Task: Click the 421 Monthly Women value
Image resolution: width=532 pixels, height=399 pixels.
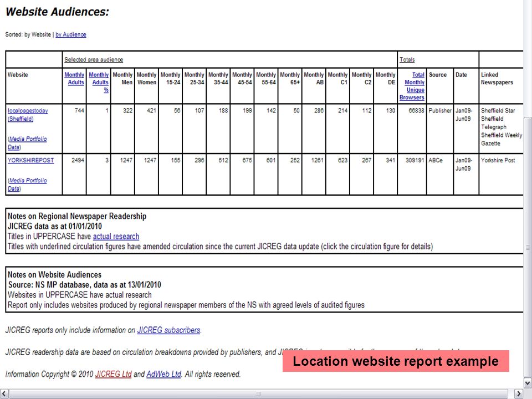Action: point(151,111)
